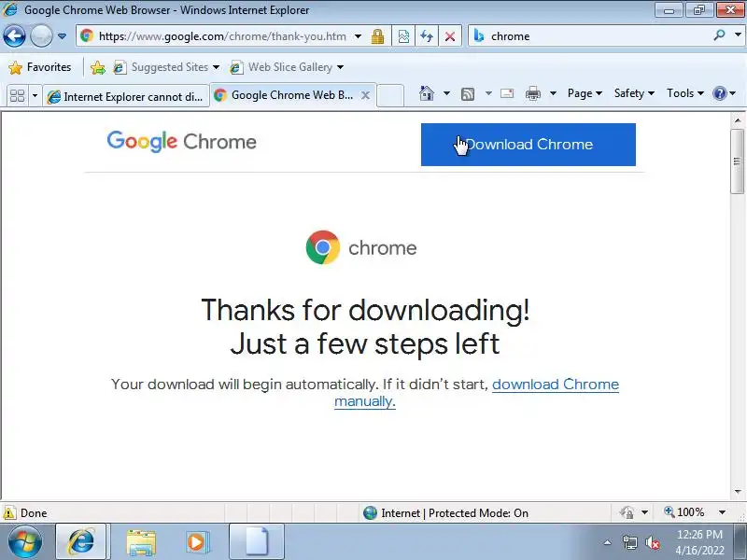This screenshot has height=560, width=747.
Task: Click the privacy report status icon
Action: (x=627, y=512)
